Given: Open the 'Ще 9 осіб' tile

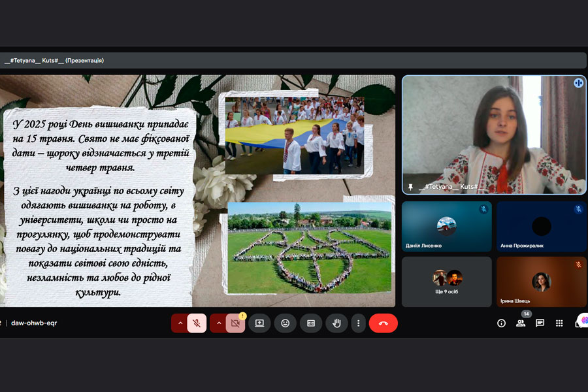Looking at the screenshot, I should (447, 282).
